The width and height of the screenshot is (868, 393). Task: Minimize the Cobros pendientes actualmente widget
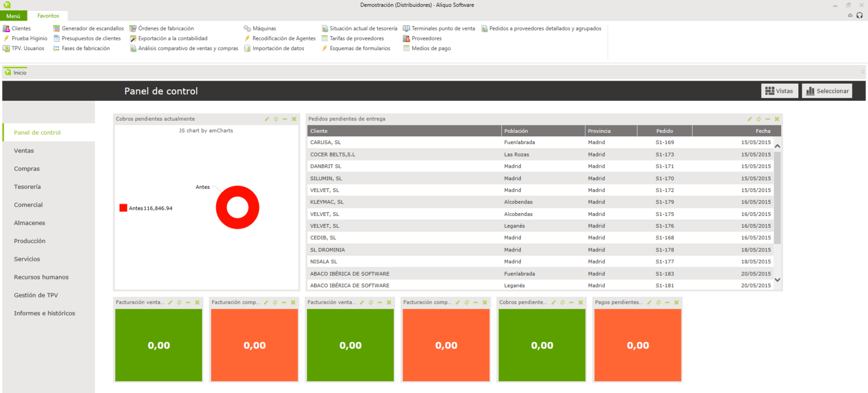pos(285,119)
